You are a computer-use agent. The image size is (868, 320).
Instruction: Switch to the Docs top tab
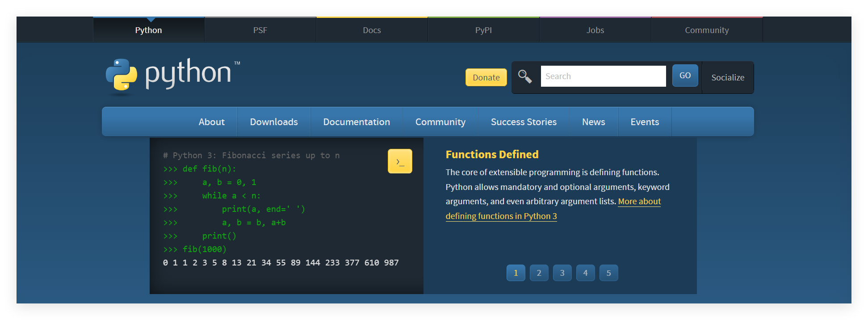[372, 30]
